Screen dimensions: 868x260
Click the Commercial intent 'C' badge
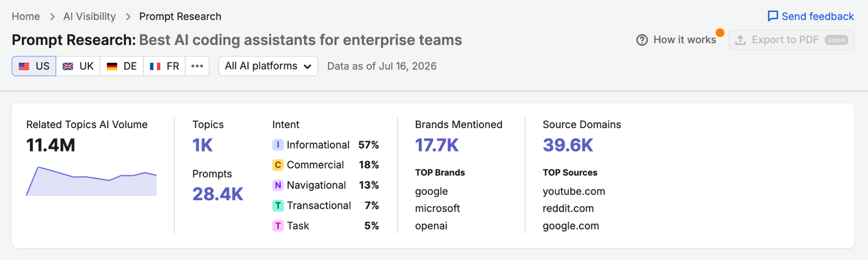[278, 165]
